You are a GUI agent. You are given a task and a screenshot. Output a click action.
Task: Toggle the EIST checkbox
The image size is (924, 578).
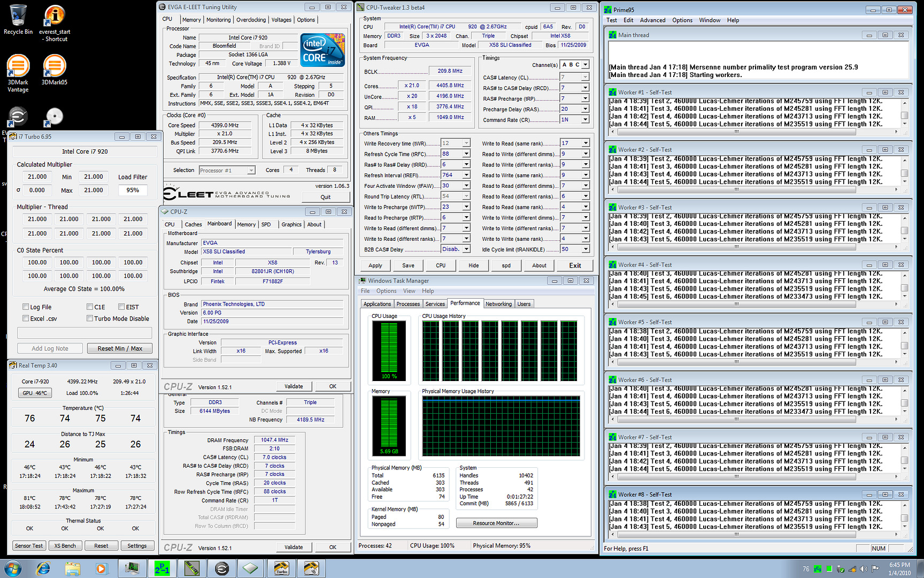[121, 307]
